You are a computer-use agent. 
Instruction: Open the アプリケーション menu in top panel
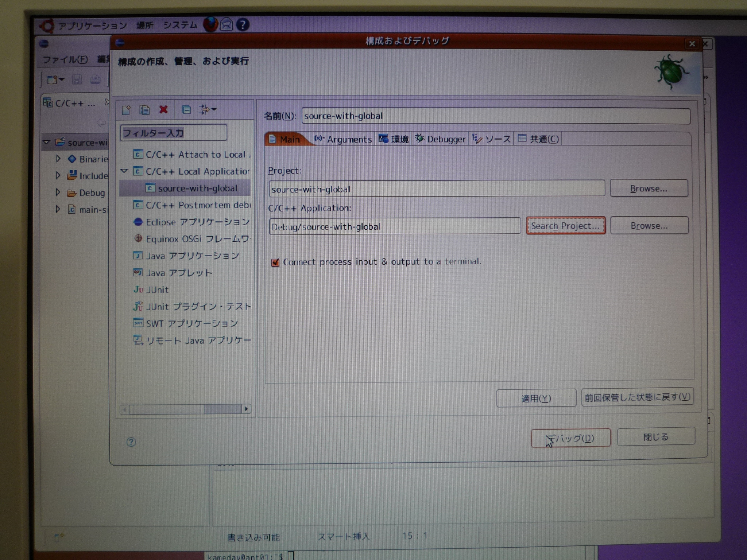point(92,26)
